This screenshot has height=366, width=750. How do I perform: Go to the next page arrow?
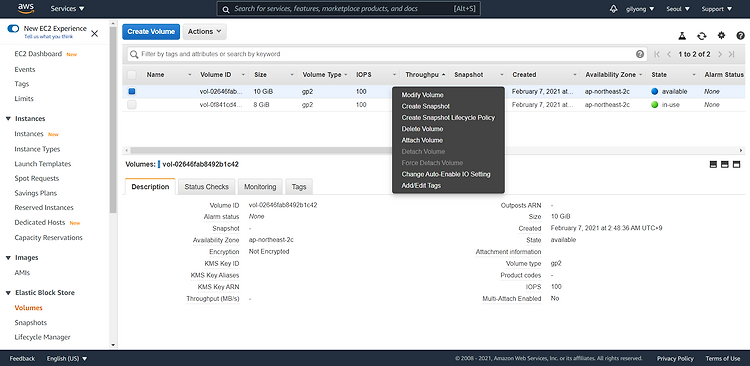[x=720, y=54]
